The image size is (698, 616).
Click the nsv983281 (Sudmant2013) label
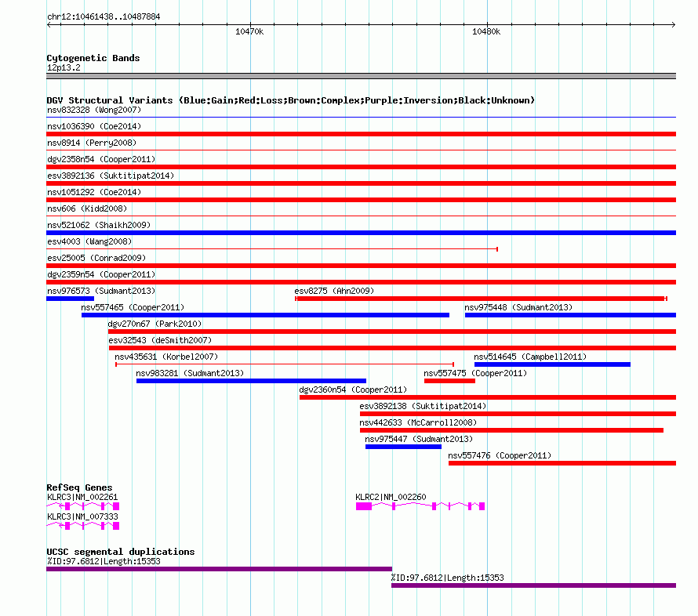click(x=190, y=373)
